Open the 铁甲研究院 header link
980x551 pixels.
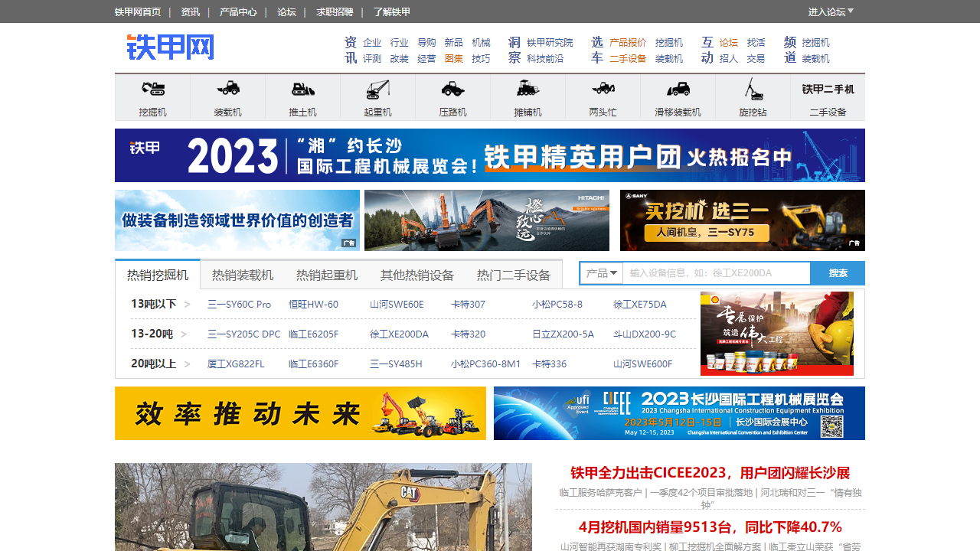[x=550, y=43]
